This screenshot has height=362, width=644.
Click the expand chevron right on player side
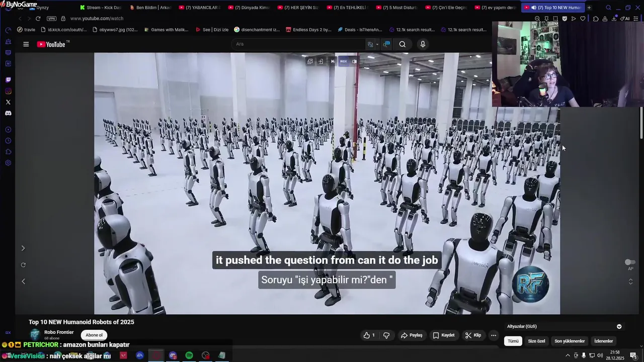23,248
